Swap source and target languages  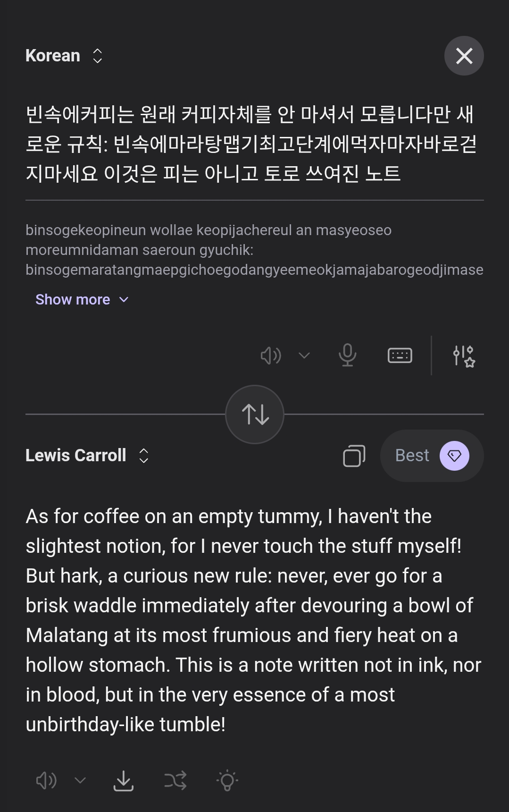255,414
